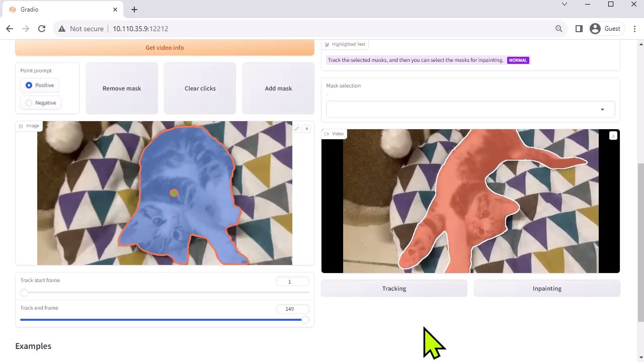Click the Track start frame label
The width and height of the screenshot is (644, 362).
40,281
